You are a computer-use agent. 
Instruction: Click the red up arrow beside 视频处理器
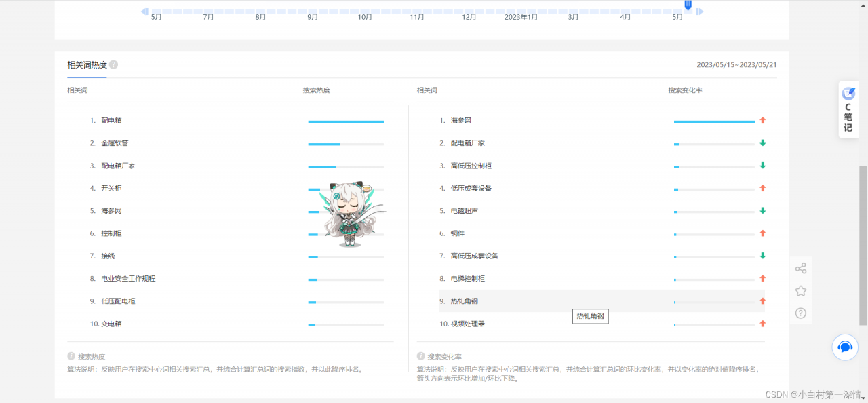click(x=762, y=324)
